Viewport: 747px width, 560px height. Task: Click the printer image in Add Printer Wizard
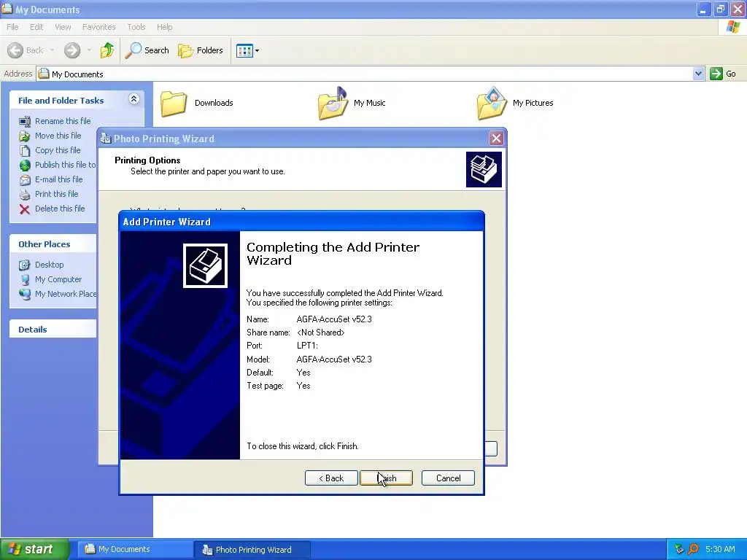[205, 265]
